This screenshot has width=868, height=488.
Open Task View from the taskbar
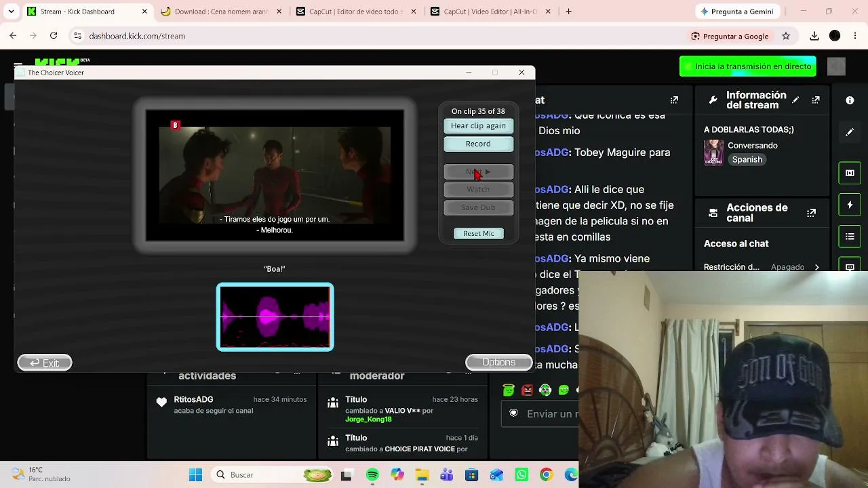coord(347,475)
